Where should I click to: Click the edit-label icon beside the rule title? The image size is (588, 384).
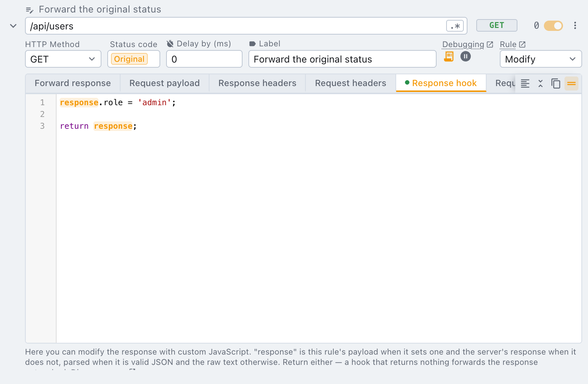(x=30, y=10)
